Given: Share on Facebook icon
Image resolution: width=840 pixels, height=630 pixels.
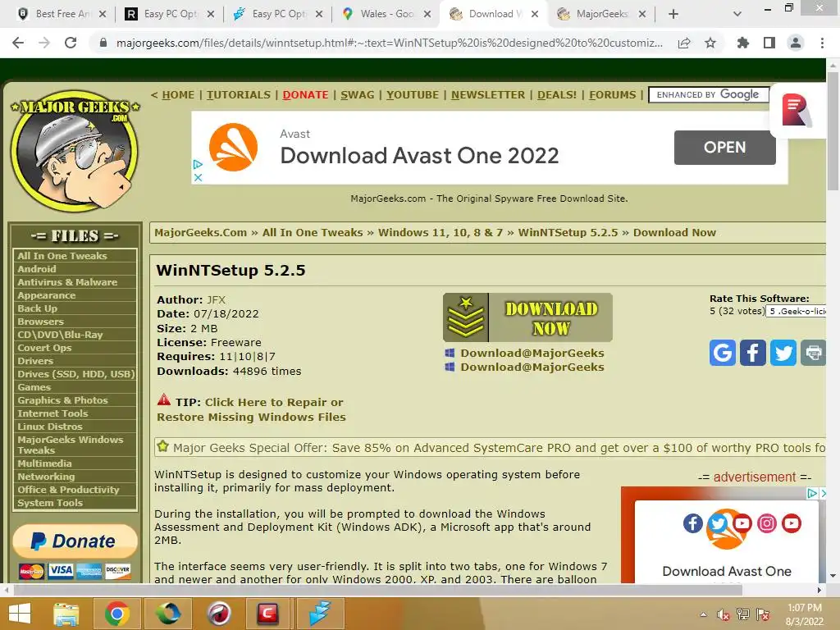Looking at the screenshot, I should point(753,353).
